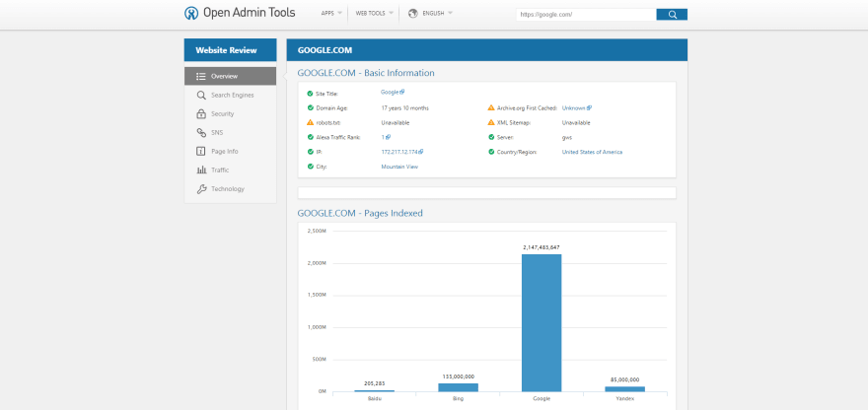Viewport: 868px width, 410px height.
Task: Click the 85,000,000 value label
Action: pos(625,379)
